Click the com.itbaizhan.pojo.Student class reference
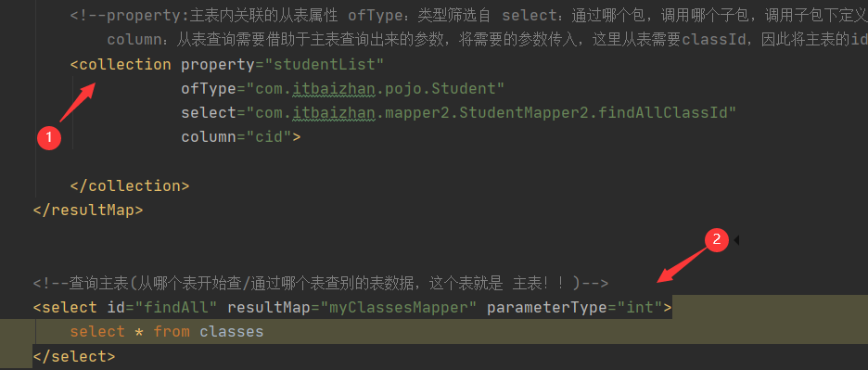868x370 pixels. coord(375,89)
